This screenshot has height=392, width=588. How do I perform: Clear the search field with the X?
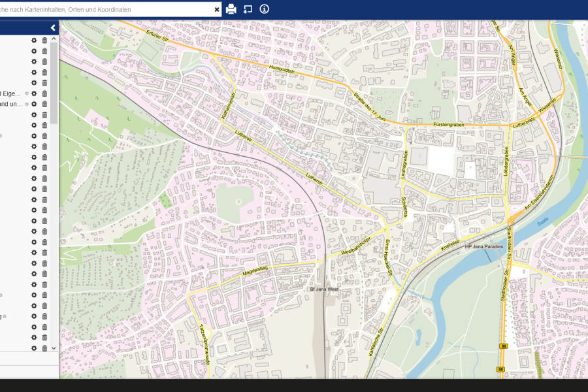[217, 10]
